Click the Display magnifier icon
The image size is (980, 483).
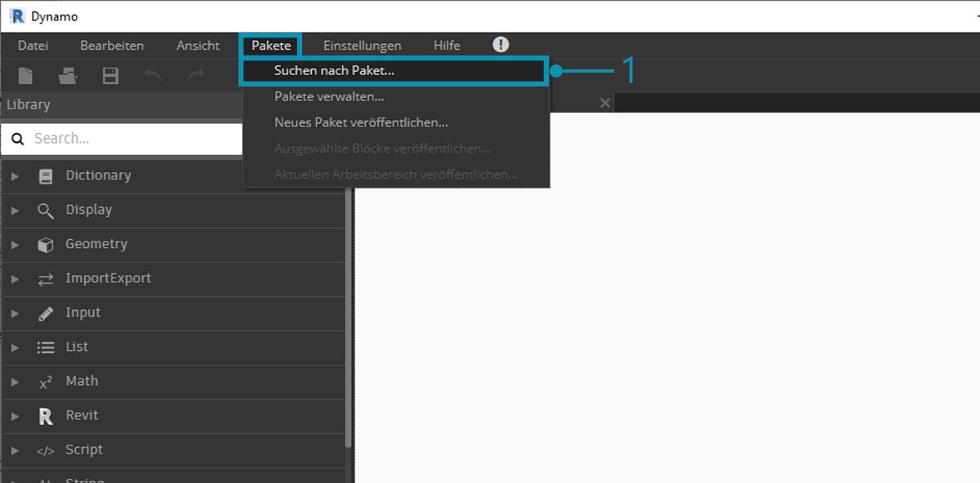click(x=46, y=210)
